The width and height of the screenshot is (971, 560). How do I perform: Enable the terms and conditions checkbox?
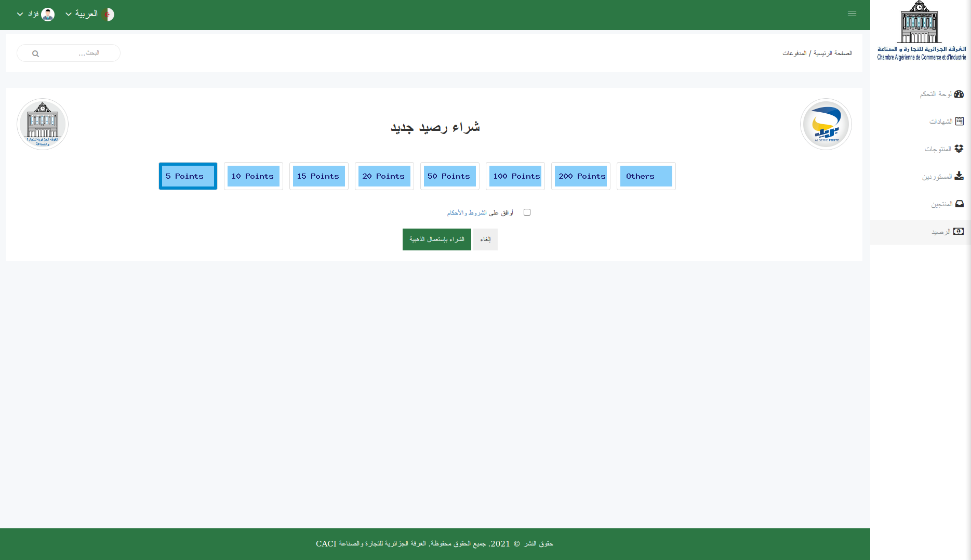click(527, 212)
